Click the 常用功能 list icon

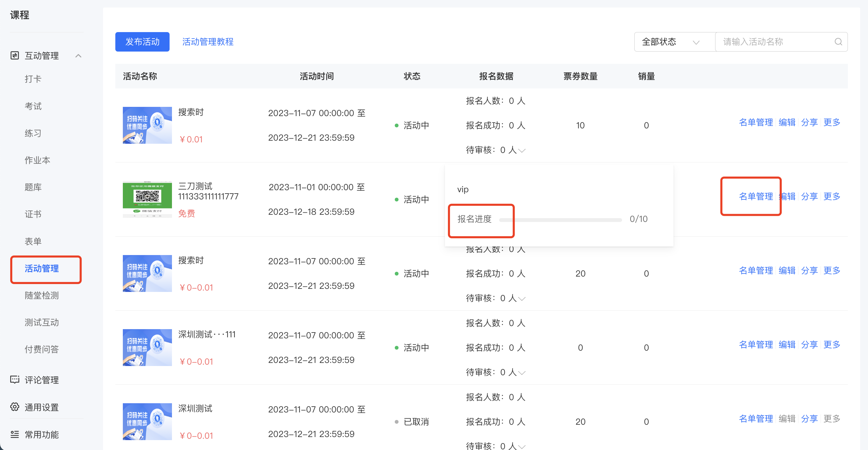pos(15,434)
